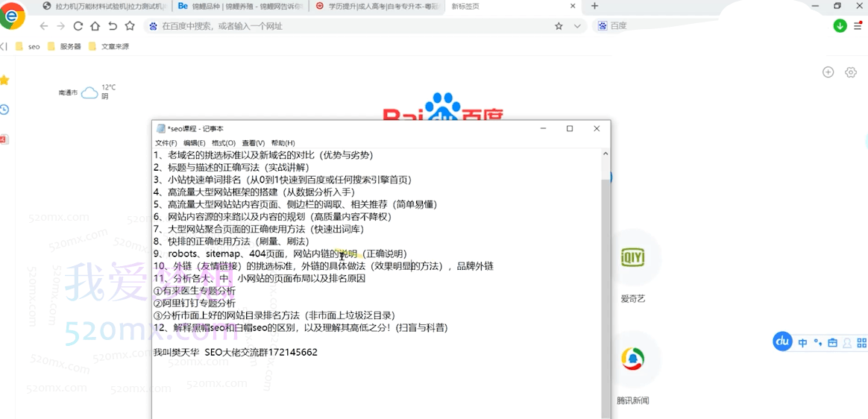Toggle punctuation mode on IME bar
This screenshot has width=868, height=419.
817,343
